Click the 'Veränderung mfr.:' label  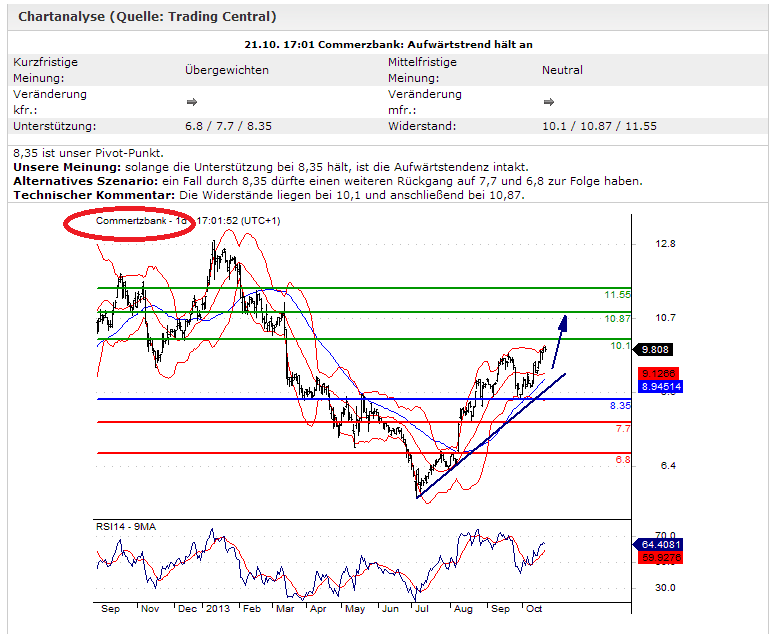425,102
